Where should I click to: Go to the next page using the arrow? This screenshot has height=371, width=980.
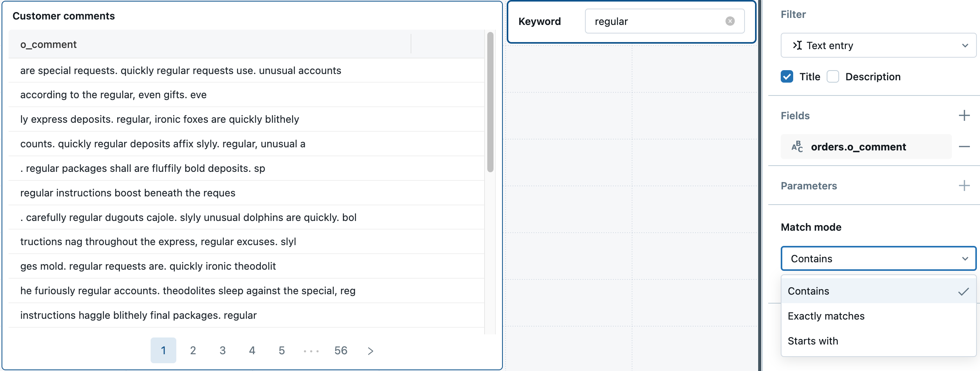[x=370, y=351]
